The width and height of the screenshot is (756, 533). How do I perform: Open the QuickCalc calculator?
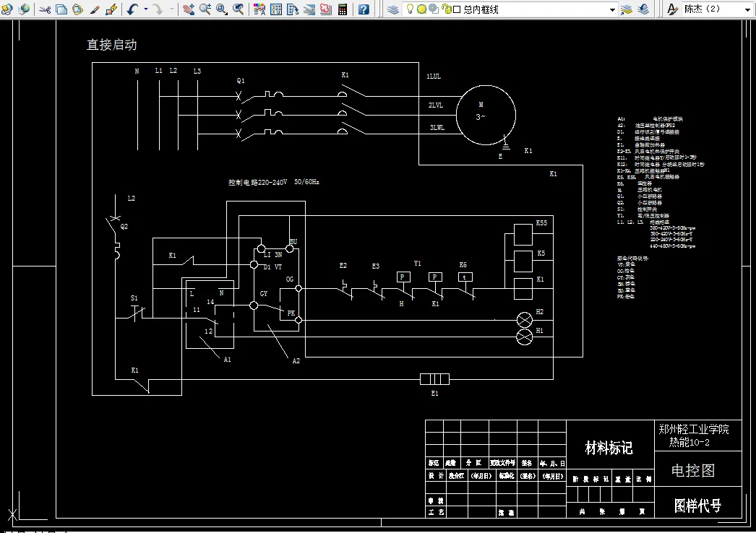(343, 9)
